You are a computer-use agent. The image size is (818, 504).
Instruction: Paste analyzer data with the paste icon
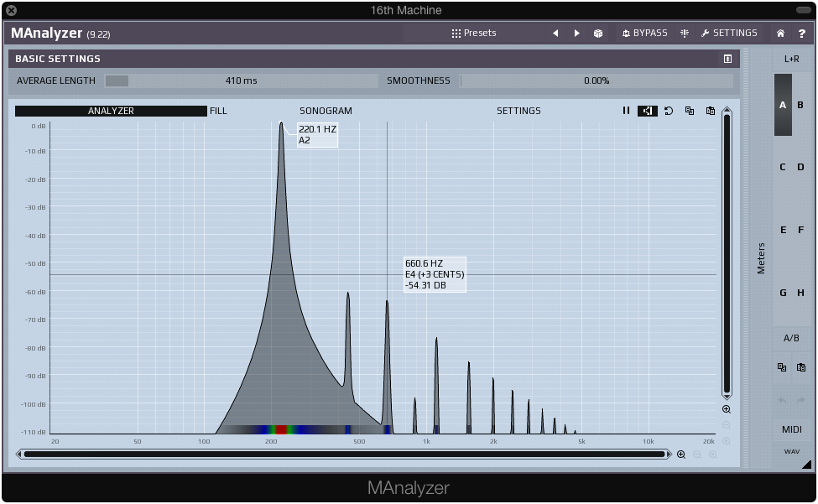pos(710,111)
